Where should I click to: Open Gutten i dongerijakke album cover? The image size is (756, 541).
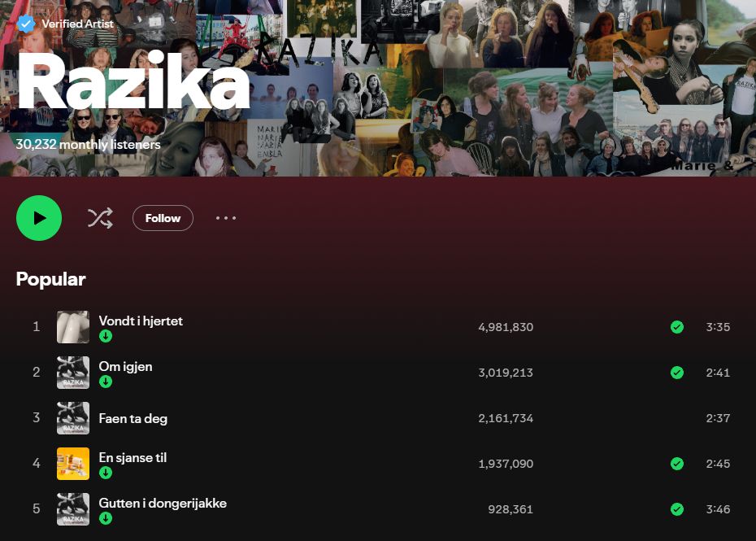coord(73,509)
